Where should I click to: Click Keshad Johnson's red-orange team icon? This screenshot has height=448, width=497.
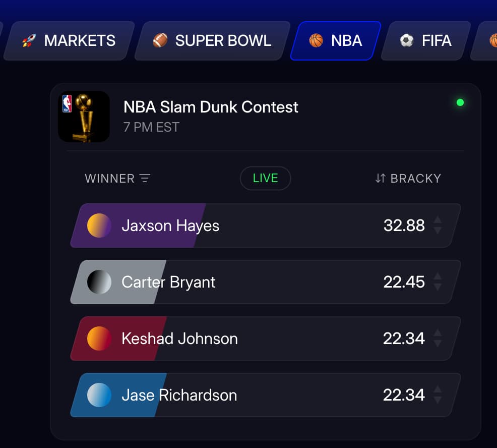(x=99, y=339)
